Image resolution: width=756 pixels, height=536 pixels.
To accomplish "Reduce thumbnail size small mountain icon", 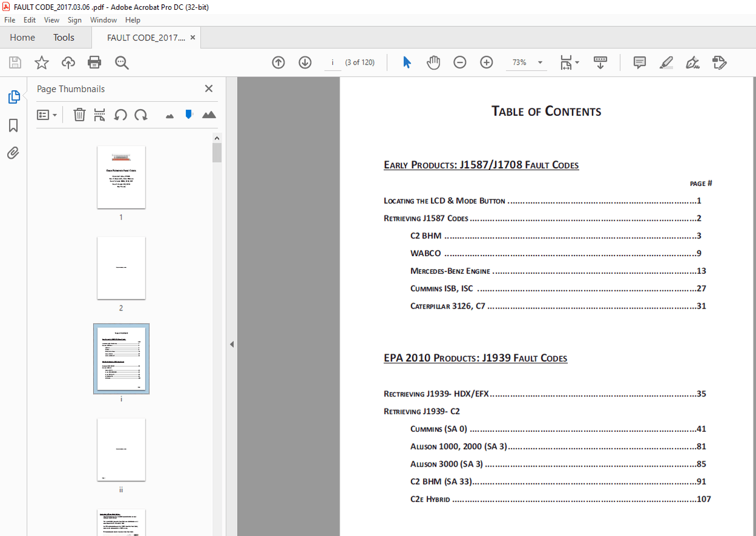I will (x=170, y=115).
